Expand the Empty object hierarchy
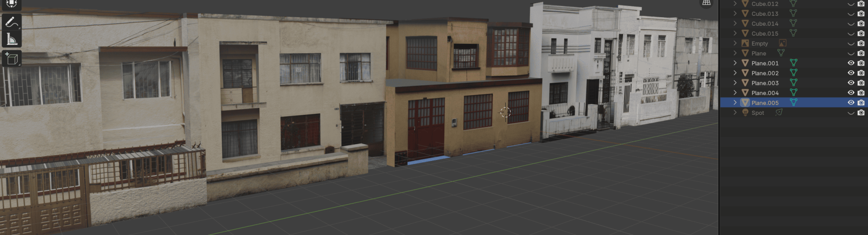The image size is (868, 235). point(735,43)
